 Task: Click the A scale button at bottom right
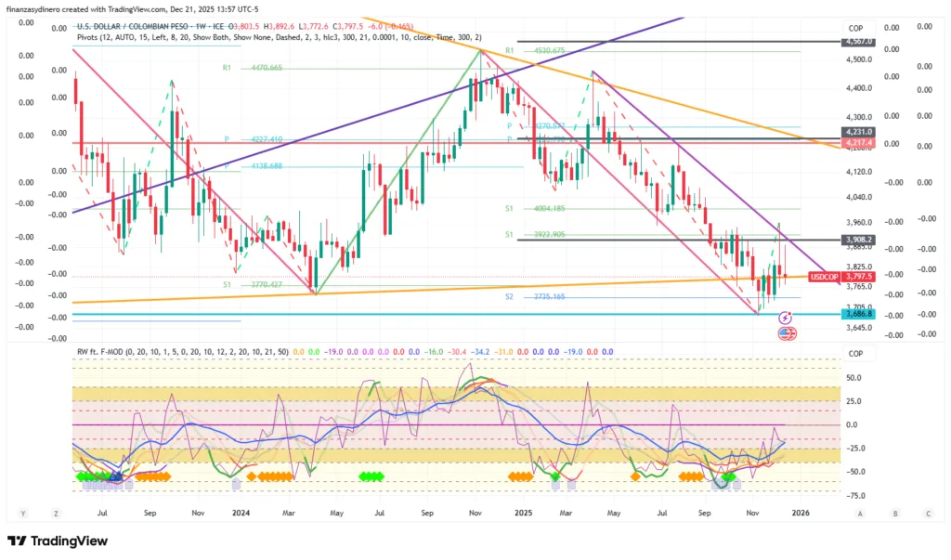860,513
